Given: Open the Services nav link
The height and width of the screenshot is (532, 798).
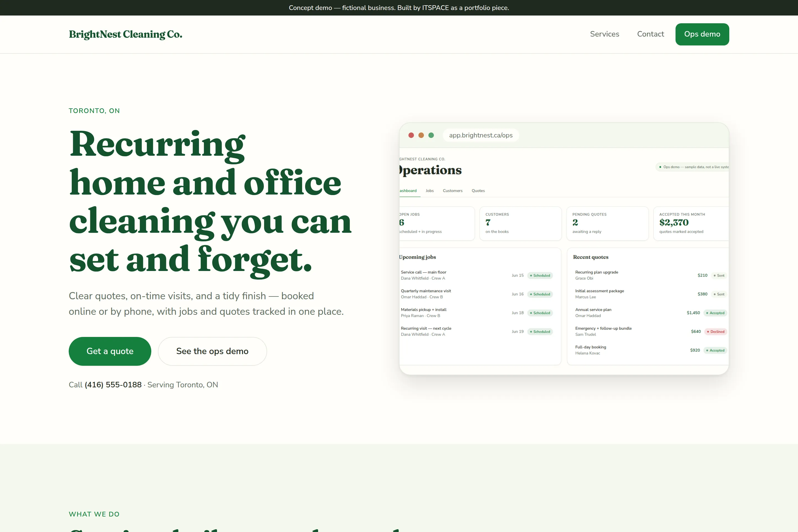Looking at the screenshot, I should 604,34.
